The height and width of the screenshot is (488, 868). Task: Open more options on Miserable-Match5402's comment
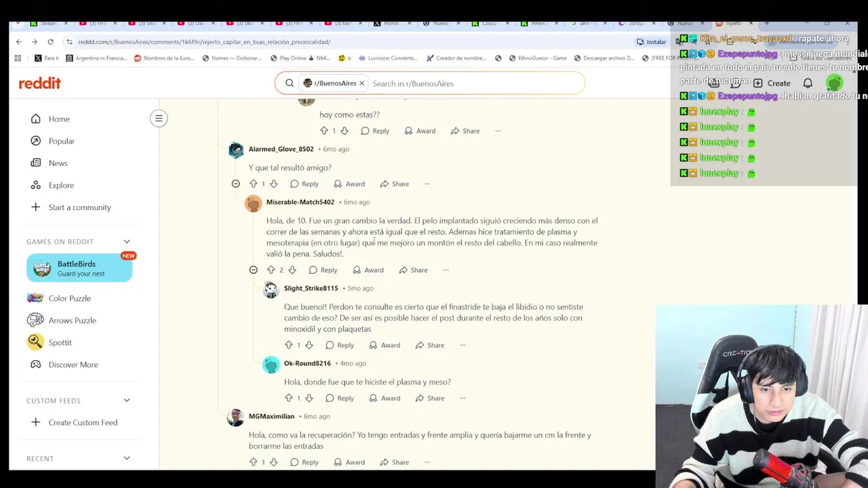446,270
